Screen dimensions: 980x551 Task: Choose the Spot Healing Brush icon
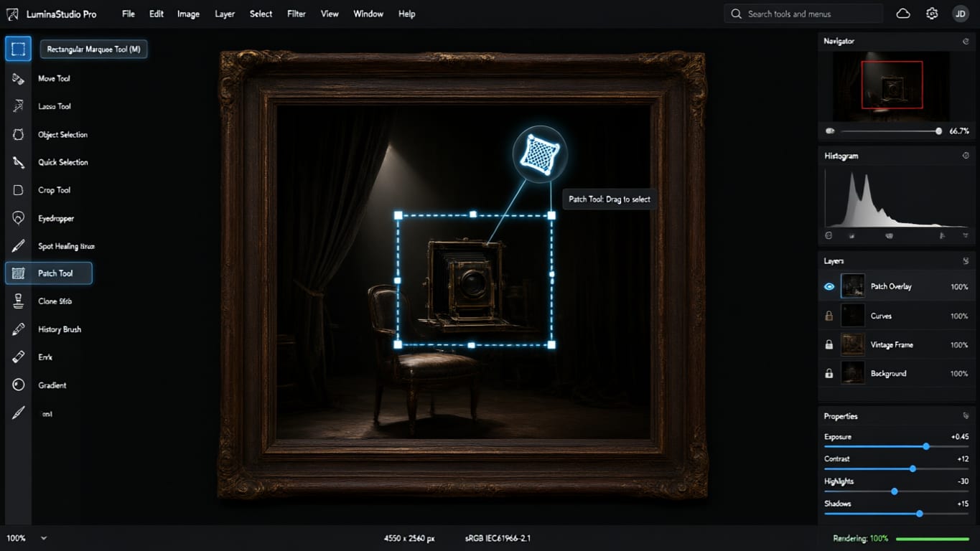click(x=19, y=246)
